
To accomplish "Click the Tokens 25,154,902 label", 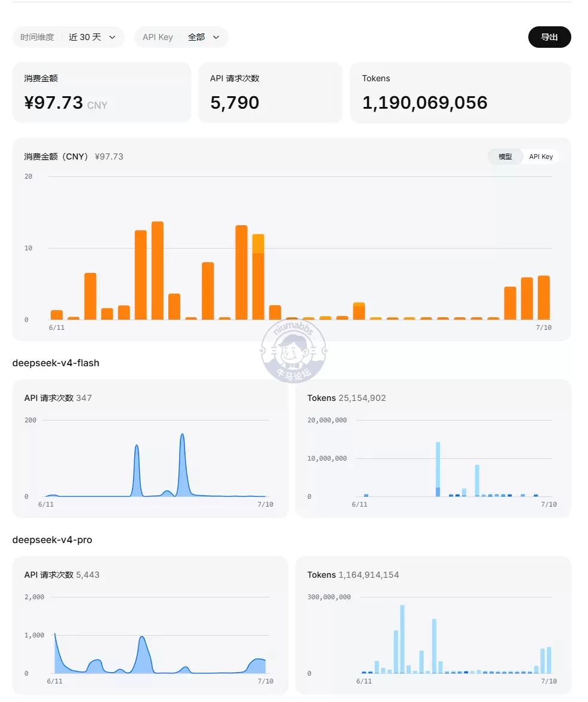I will click(346, 398).
